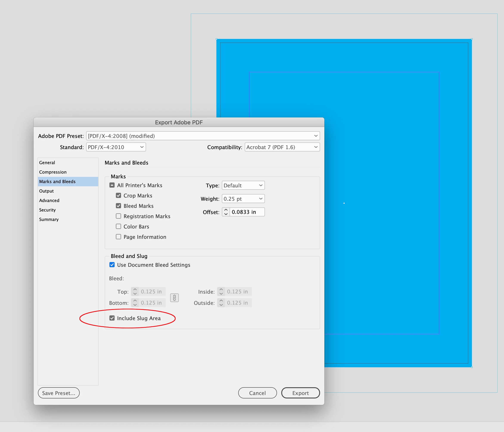The height and width of the screenshot is (432, 504).
Task: Toggle All Printer's Marks checkbox
Action: pos(112,185)
